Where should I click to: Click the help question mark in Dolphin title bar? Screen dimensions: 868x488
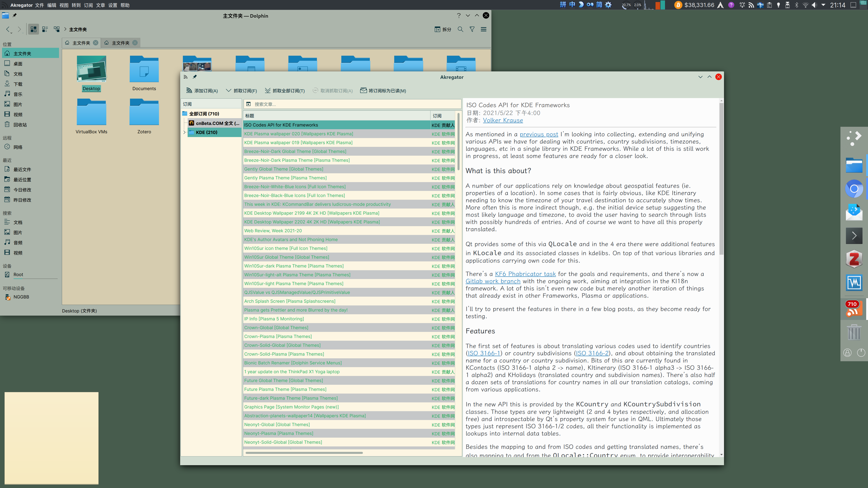click(459, 16)
